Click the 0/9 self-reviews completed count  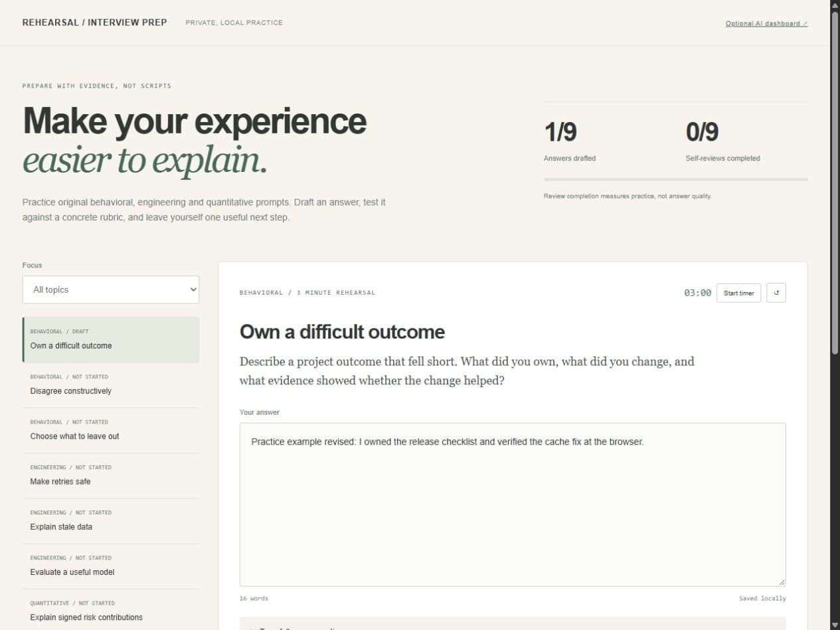coord(702,132)
